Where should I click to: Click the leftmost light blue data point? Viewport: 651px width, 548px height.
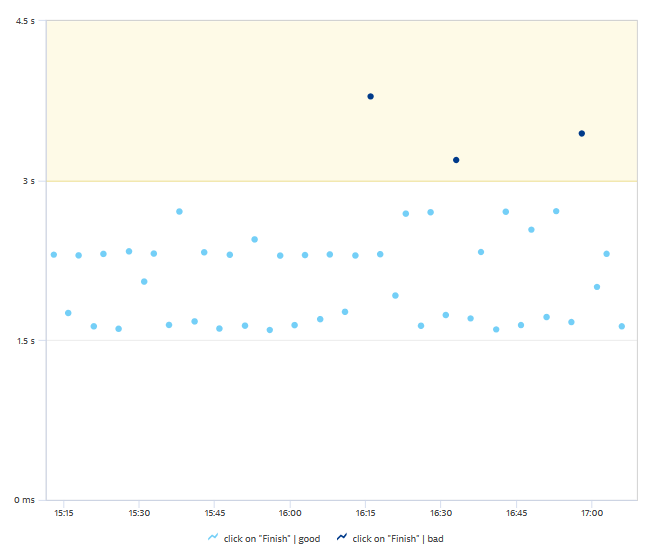coord(53,255)
